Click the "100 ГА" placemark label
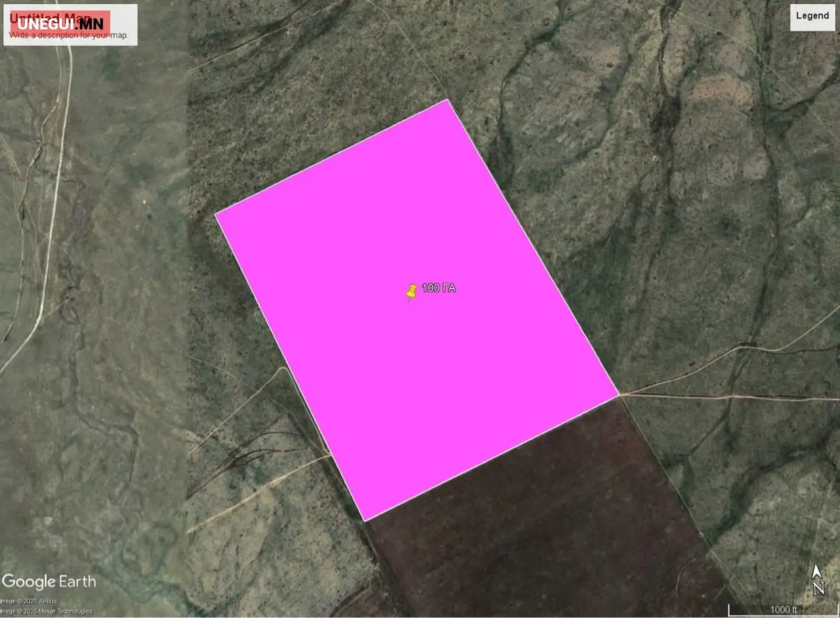 [438, 288]
